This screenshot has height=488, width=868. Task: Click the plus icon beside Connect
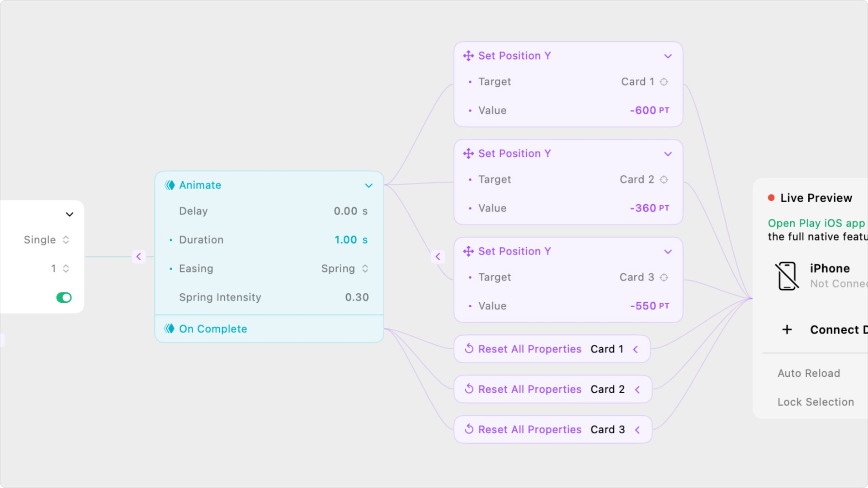pyautogui.click(x=787, y=330)
